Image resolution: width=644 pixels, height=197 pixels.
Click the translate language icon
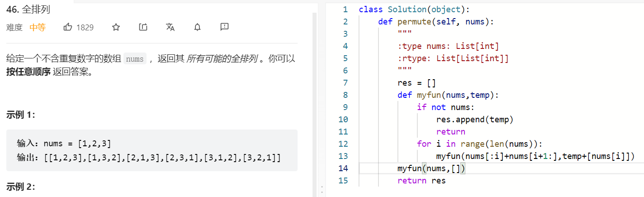[x=170, y=27]
